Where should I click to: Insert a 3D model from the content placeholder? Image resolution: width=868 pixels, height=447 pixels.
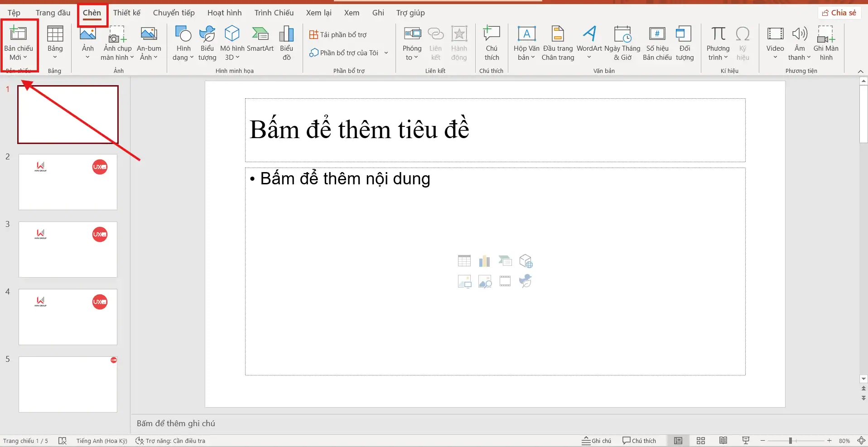pyautogui.click(x=526, y=261)
